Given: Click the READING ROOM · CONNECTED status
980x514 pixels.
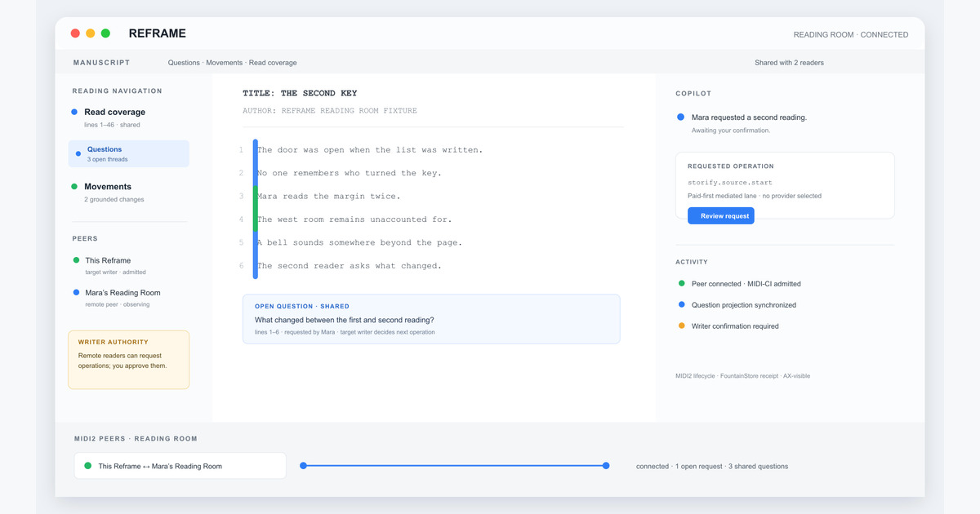Looking at the screenshot, I should 850,35.
